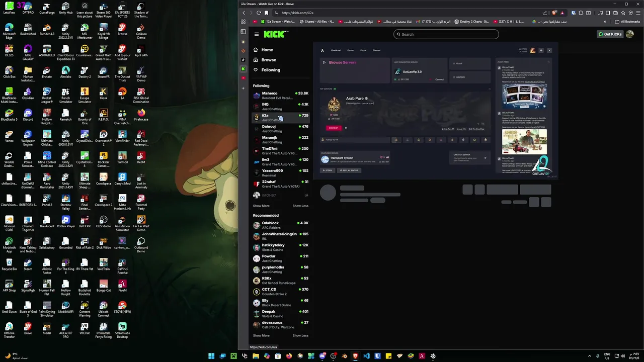Open the ii2a Stream bookmark
This screenshot has height=362, width=644.
coord(278,22)
